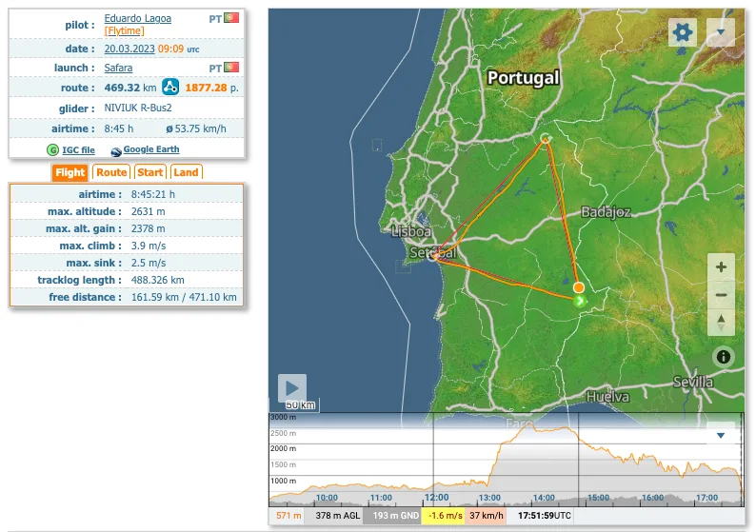Click the 50 km map scale label
The width and height of the screenshot is (756, 532).
pyautogui.click(x=300, y=405)
